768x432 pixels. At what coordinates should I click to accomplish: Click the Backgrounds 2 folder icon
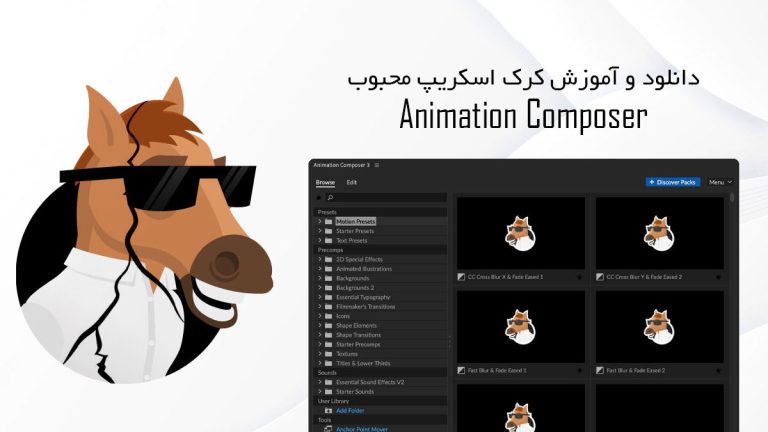(329, 288)
